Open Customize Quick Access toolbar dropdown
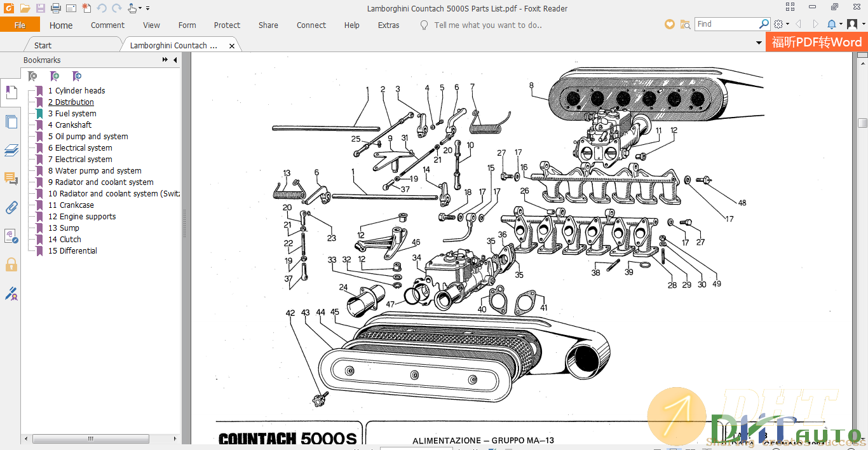The height and width of the screenshot is (450, 868). (148, 9)
